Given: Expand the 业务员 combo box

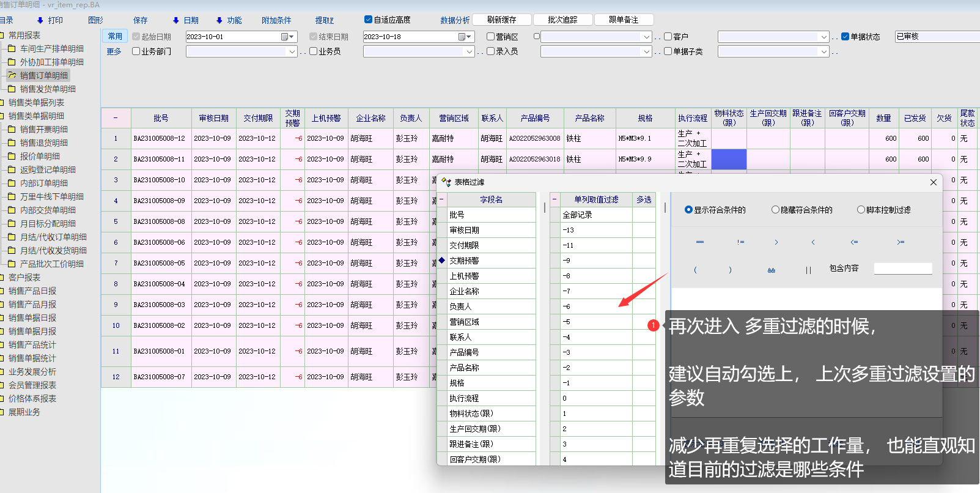Looking at the screenshot, I should [x=470, y=52].
